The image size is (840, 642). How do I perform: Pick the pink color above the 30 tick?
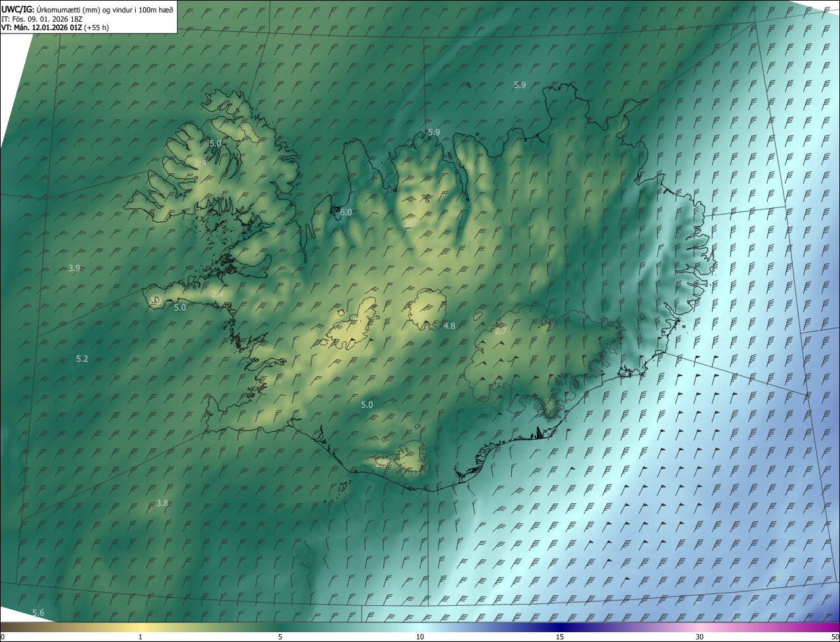[x=700, y=627]
